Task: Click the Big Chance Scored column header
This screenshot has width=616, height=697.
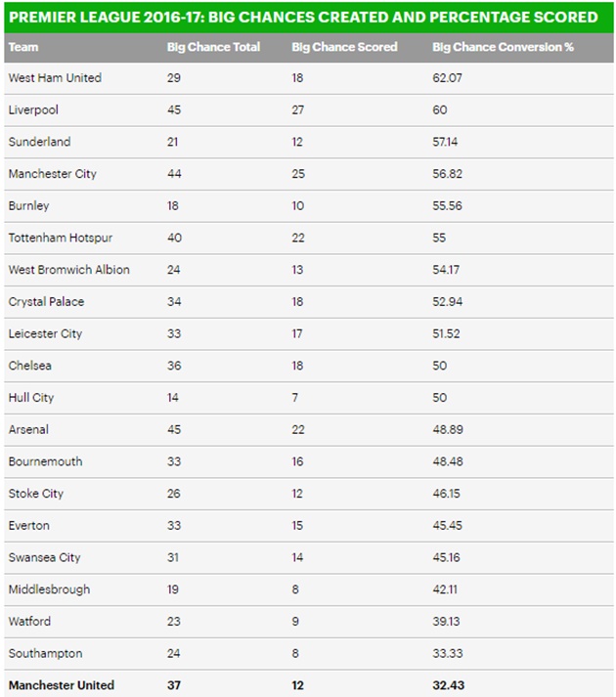Action: click(344, 47)
